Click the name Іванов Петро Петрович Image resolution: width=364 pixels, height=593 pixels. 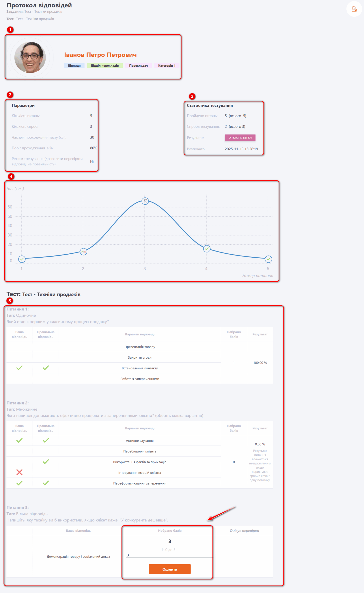point(100,55)
